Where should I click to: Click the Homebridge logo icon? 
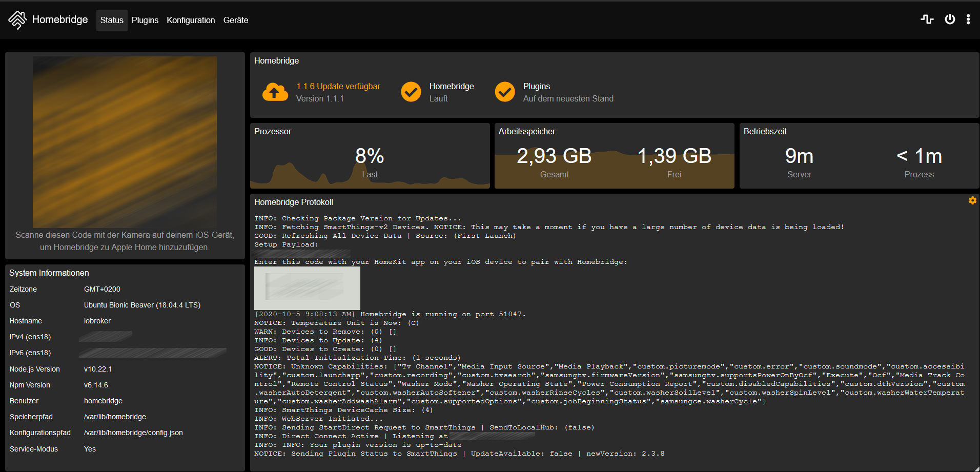(17, 20)
